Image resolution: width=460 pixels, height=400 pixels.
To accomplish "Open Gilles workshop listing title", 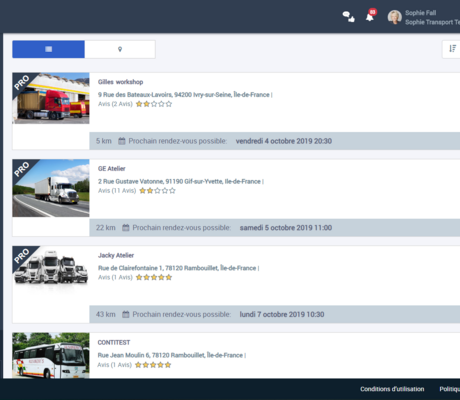I will (x=120, y=82).
